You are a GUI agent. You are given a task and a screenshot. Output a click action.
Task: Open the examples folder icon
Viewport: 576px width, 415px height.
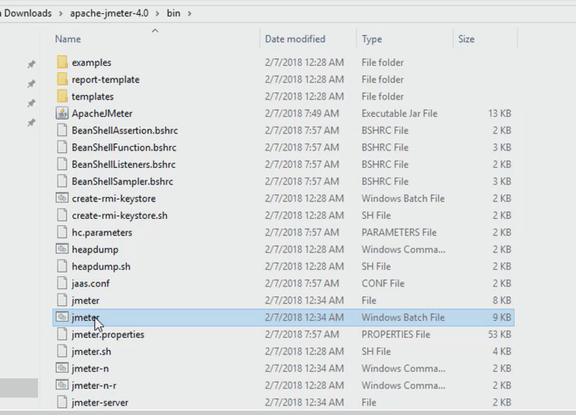62,62
